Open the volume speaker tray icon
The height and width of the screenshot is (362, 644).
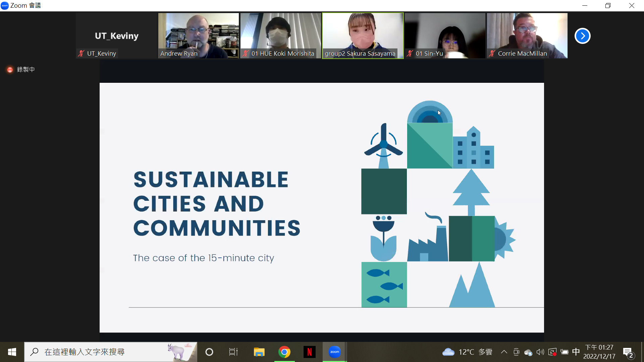pyautogui.click(x=540, y=352)
